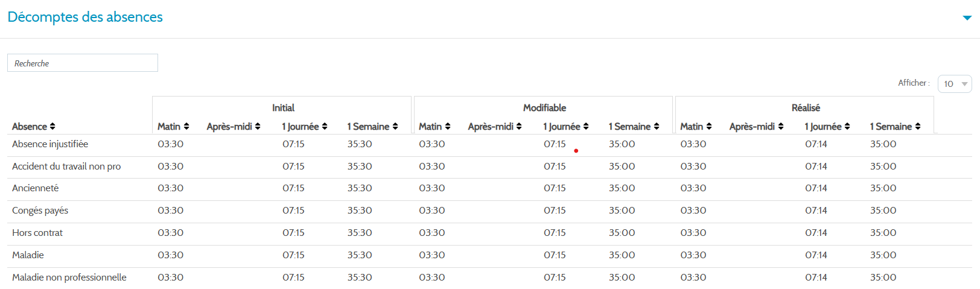Click Initial Matin value for Congés payés
This screenshot has height=289, width=980.
click(171, 211)
